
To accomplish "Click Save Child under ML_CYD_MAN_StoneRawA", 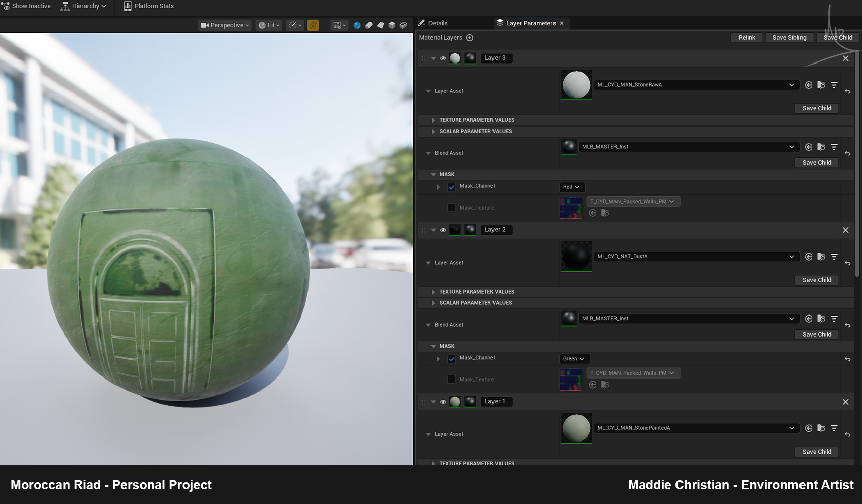I will tap(817, 108).
